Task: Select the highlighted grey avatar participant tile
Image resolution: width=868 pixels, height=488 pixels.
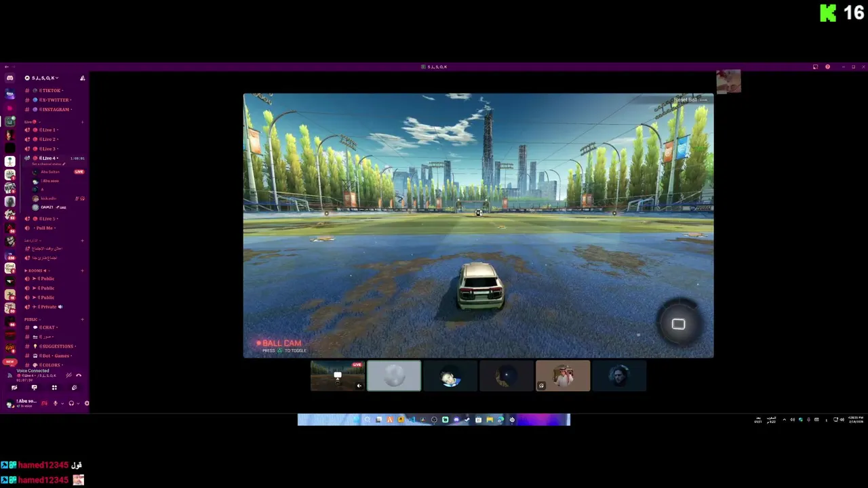Action: pos(394,376)
